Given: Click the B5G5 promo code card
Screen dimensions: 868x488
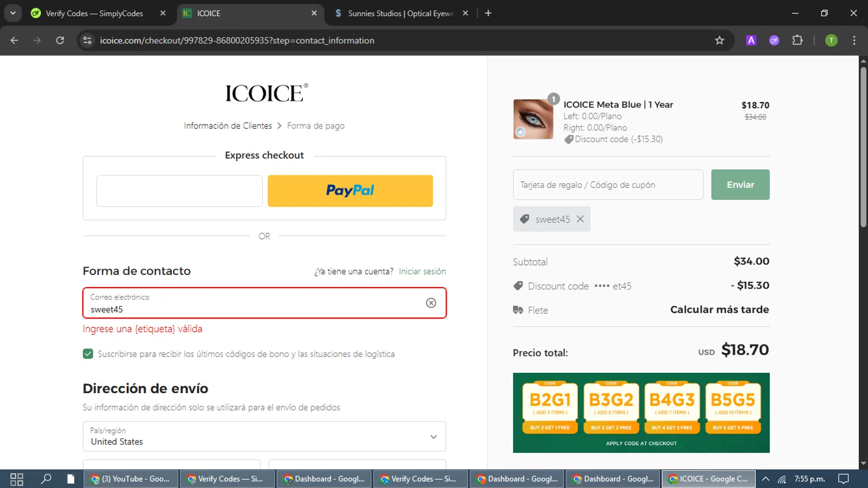Looking at the screenshot, I should (x=733, y=408).
